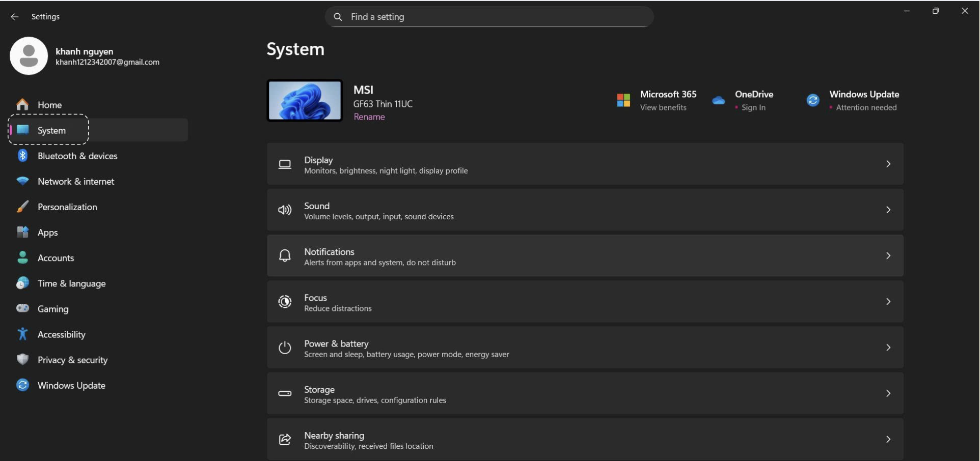The image size is (980, 461).
Task: Open the Apps section in sidebar
Action: (47, 233)
